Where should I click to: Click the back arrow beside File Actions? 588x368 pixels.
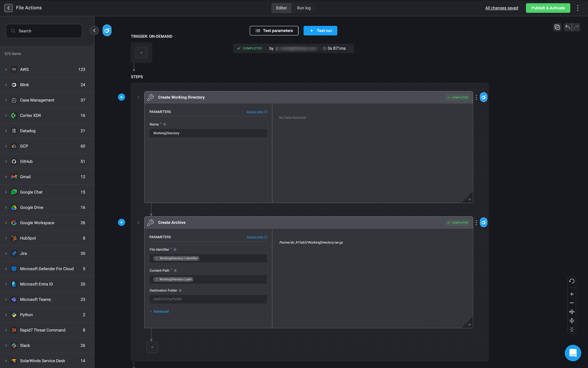[x=9, y=8]
